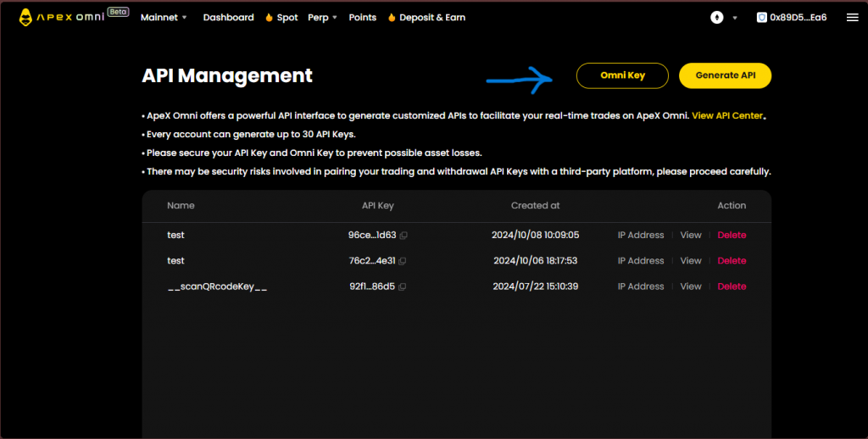Copy the API key 96ce...1d63
This screenshot has width=868, height=439.
(403, 236)
